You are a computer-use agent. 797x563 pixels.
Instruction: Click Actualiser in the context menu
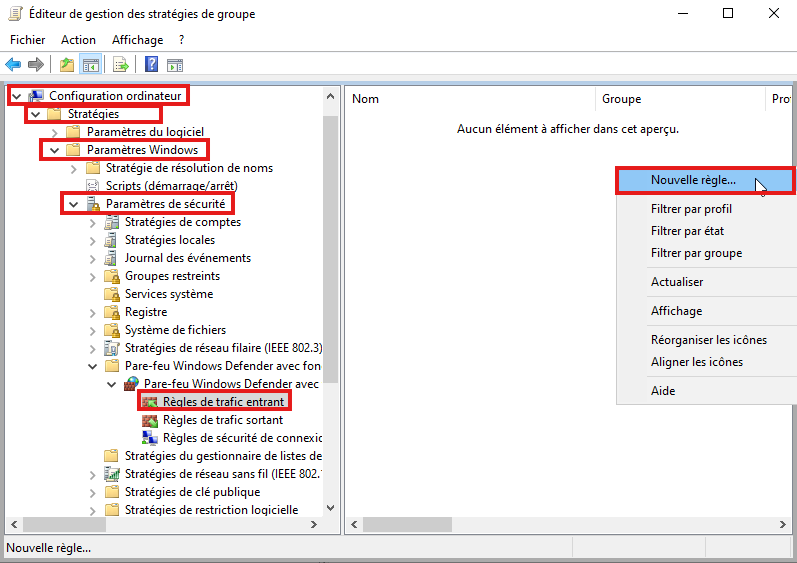pos(677,282)
